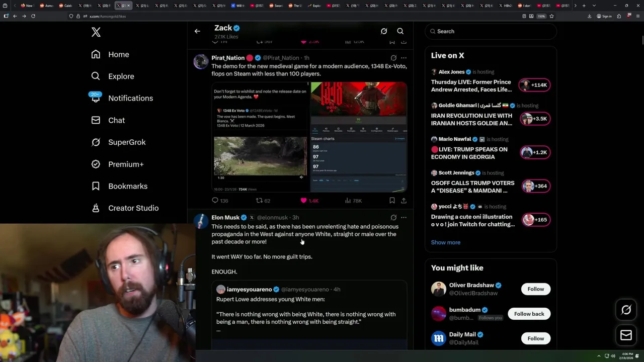Open the Steam charts image in Pirat_Nation post
Image resolution: width=644 pixels, height=362 pixels.
[x=358, y=137]
